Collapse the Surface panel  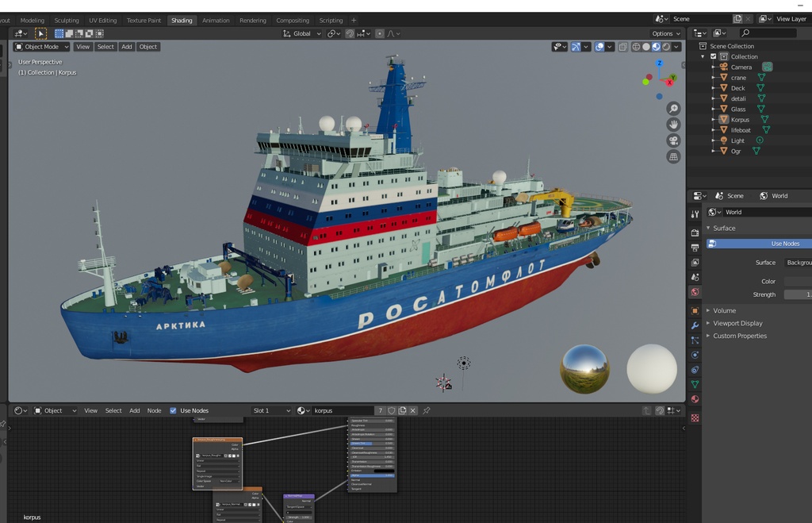(708, 228)
